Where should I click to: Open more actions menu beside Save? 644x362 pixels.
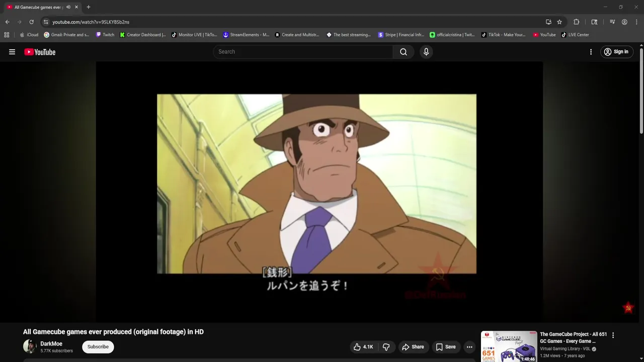(x=469, y=347)
